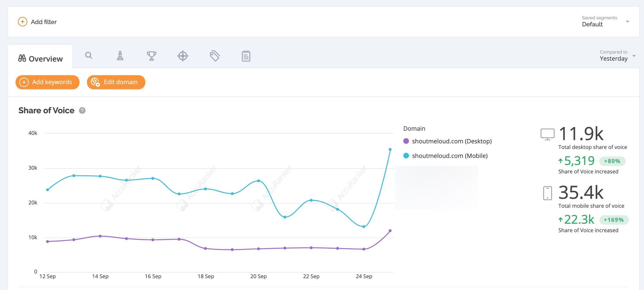Image resolution: width=644 pixels, height=290 pixels.
Task: Open the magnifier Keywords tab icon
Action: (89, 55)
